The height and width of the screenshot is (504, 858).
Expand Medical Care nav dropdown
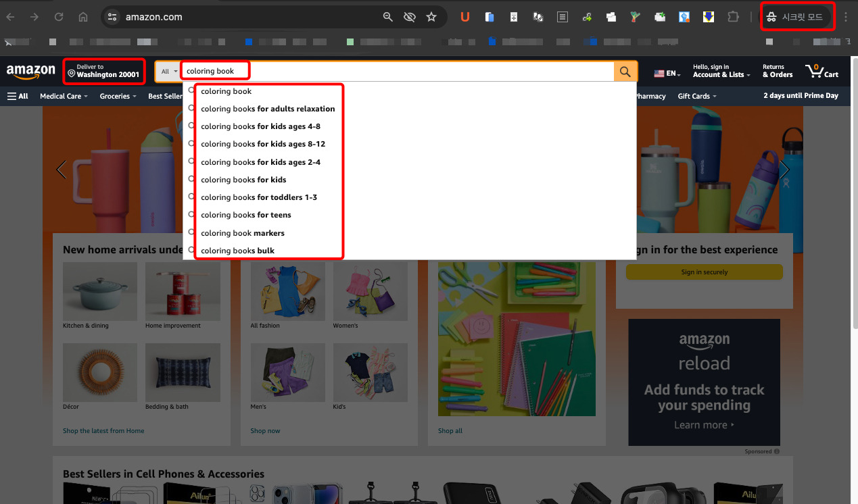(x=64, y=96)
